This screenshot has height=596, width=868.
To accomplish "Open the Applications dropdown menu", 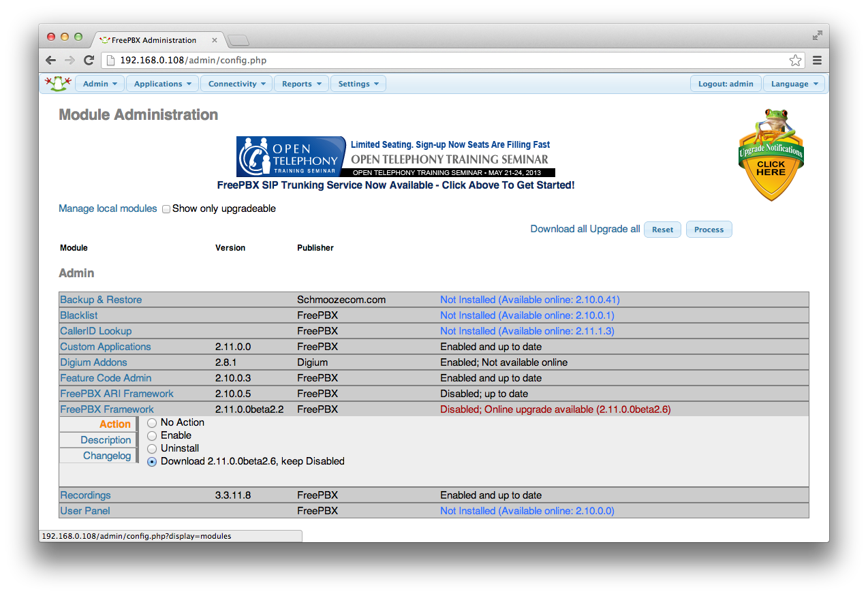I will tap(162, 84).
